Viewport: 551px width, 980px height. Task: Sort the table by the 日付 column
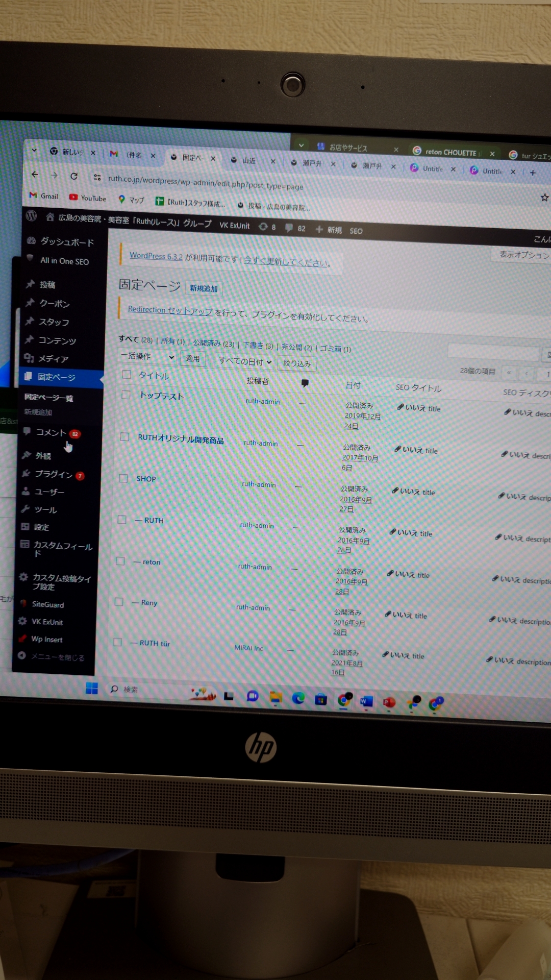pos(353,385)
